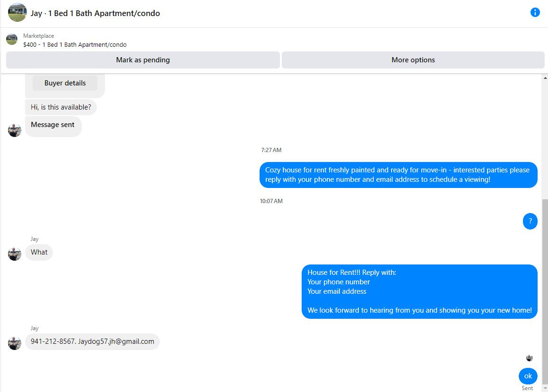Select the ok message bubble
This screenshot has width=548, height=392.
point(528,376)
